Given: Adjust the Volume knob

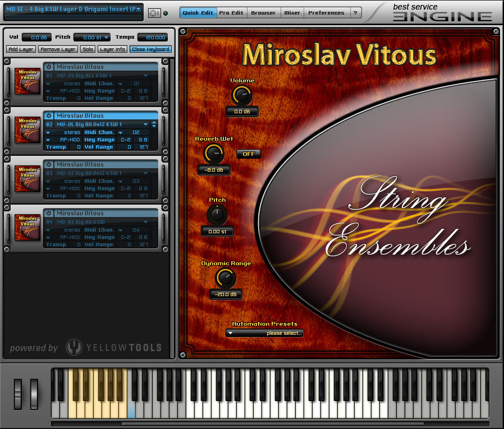Looking at the screenshot, I should pyautogui.click(x=242, y=95).
